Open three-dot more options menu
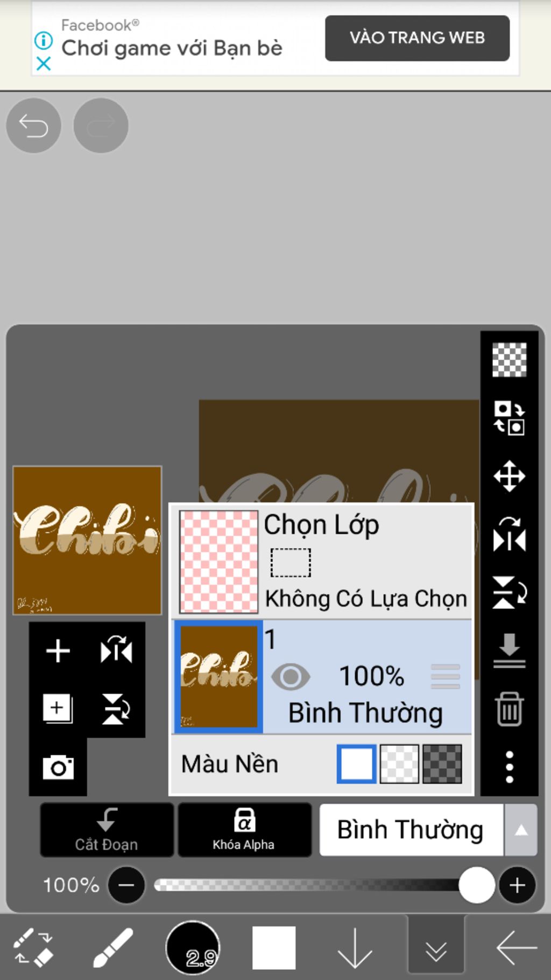 (509, 767)
